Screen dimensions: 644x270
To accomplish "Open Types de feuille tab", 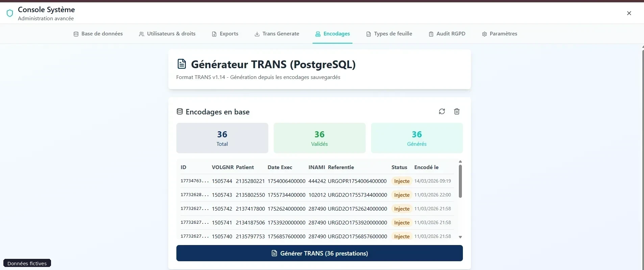I will point(389,34).
